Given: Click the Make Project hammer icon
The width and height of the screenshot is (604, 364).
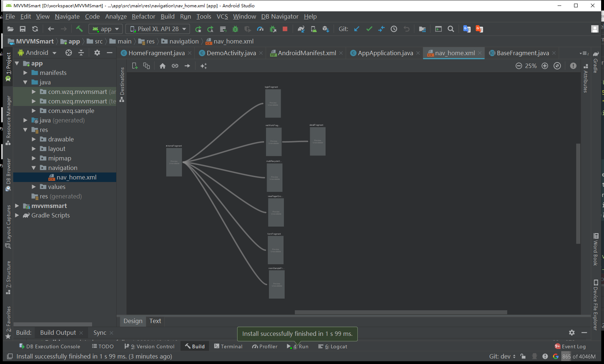Looking at the screenshot, I should point(79,29).
